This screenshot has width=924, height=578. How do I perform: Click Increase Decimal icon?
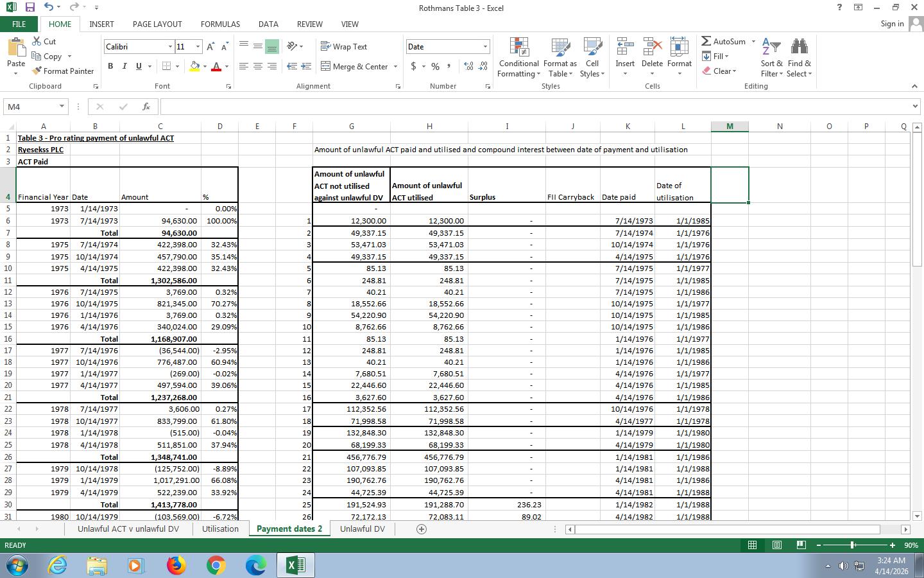[468, 66]
